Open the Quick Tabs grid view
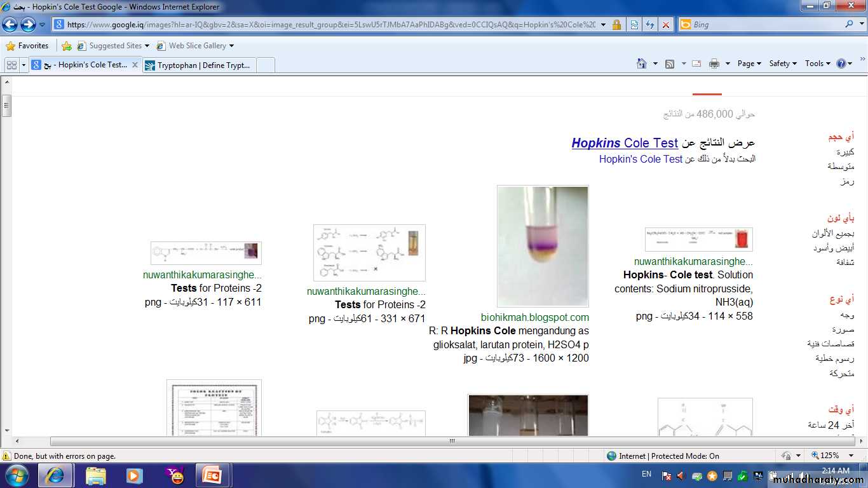This screenshot has width=868, height=488. pyautogui.click(x=11, y=65)
